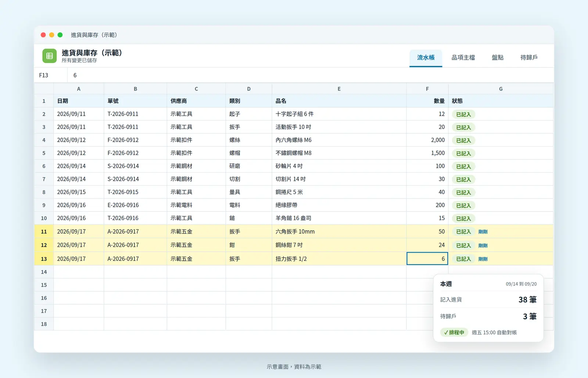This screenshot has height=378, width=588.
Task: Select cell with 羊角鎚 16 盎司
Action: [x=339, y=218]
